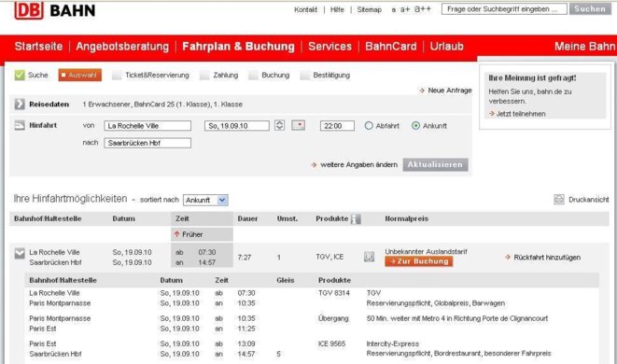Click the Auswahl step tab

click(80, 75)
